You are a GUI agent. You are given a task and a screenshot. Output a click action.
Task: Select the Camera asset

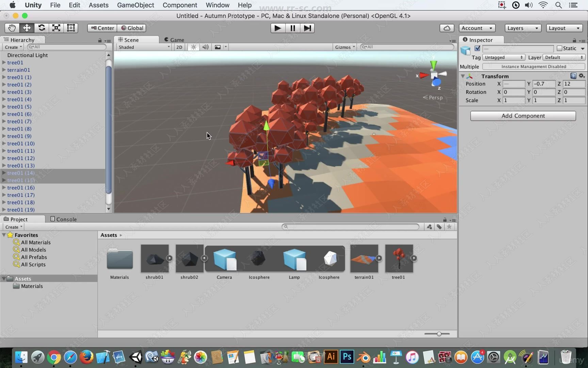pos(224,259)
